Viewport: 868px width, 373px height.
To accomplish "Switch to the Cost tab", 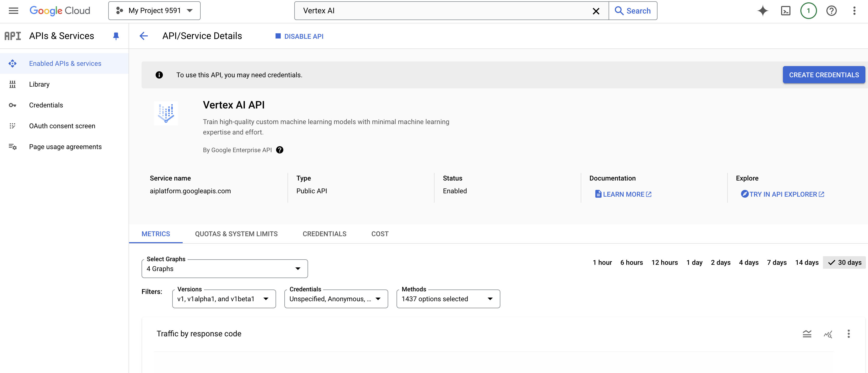I will 380,234.
